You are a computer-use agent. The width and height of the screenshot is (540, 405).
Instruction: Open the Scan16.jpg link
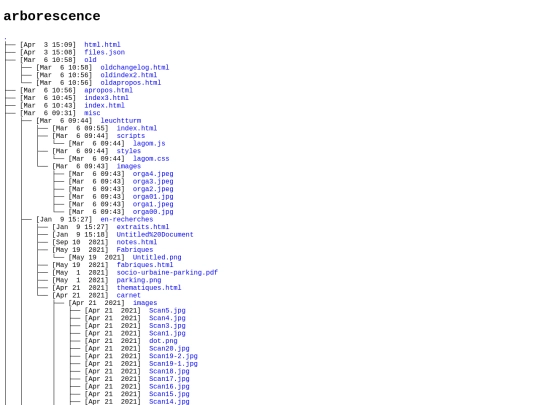point(169,386)
